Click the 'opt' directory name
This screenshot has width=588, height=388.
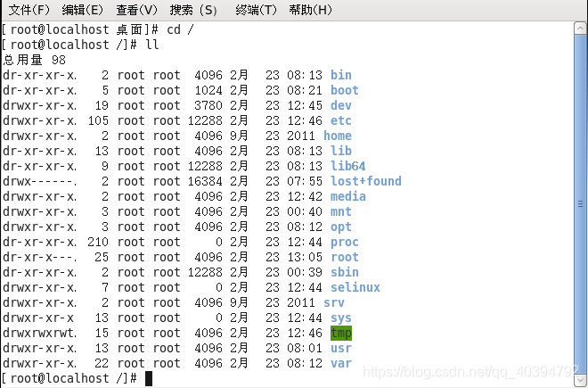point(341,227)
